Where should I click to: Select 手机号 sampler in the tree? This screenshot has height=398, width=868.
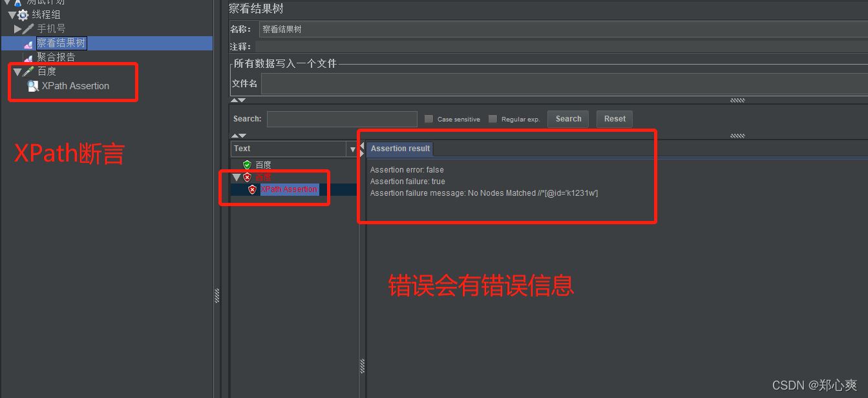(x=51, y=29)
